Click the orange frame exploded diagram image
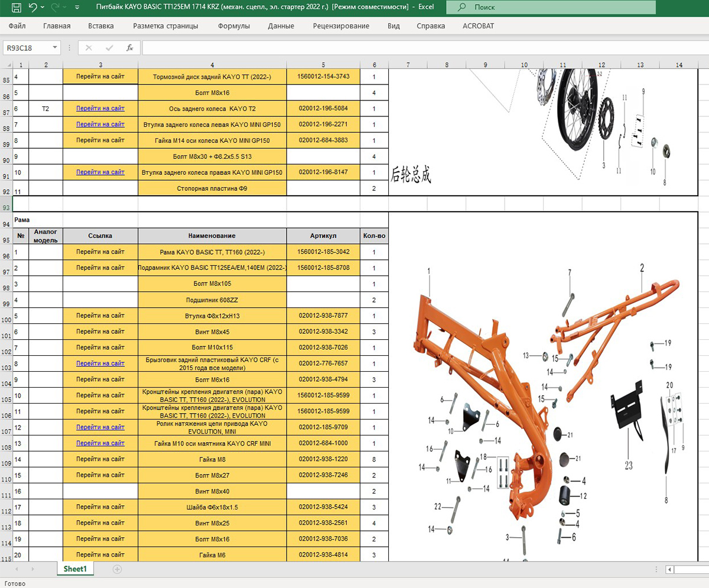The height and width of the screenshot is (588, 709). click(x=544, y=387)
